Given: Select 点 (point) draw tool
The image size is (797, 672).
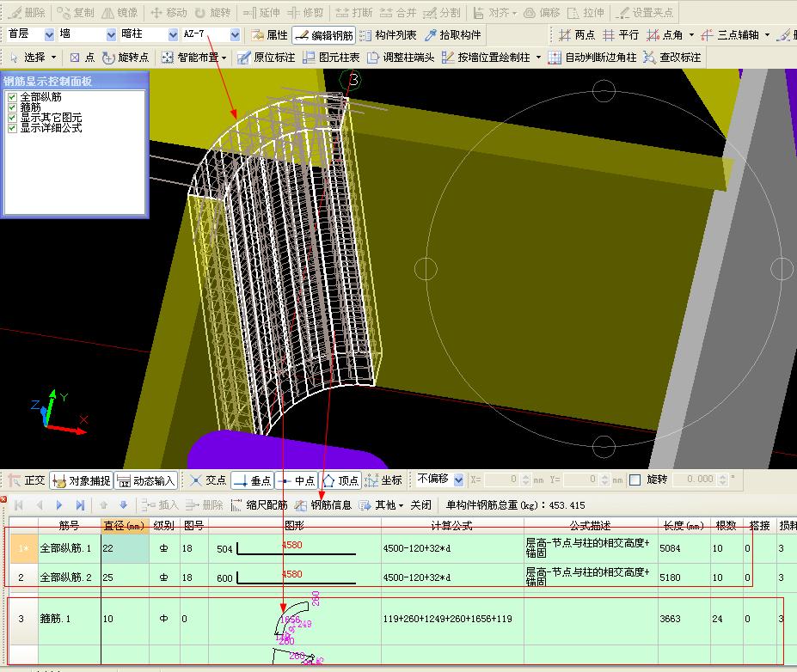Looking at the screenshot, I should tap(83, 57).
